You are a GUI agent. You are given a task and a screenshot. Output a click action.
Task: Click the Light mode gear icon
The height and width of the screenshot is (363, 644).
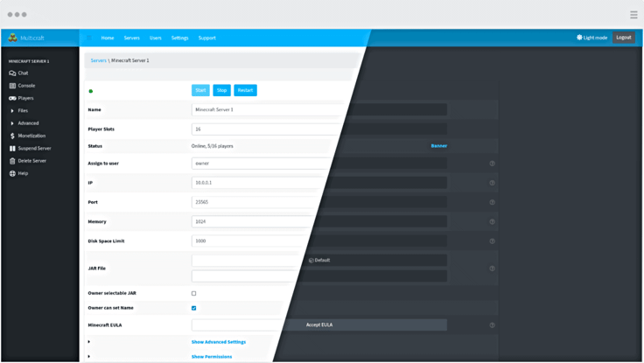tap(579, 38)
